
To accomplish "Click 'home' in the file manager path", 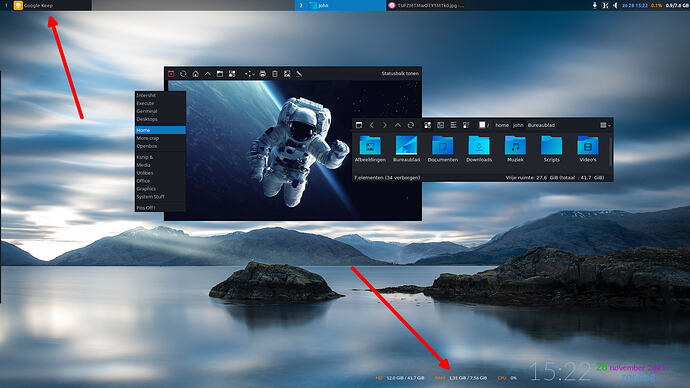I will click(x=502, y=125).
